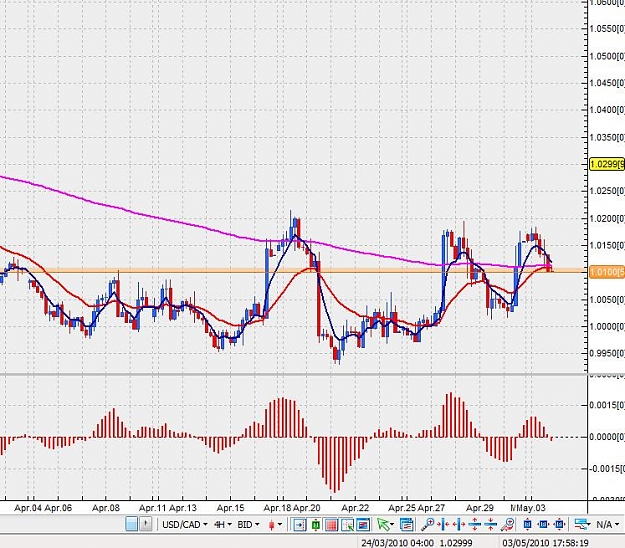Toggle the red grid display icon
Image resolution: width=625 pixels, height=548 pixels.
click(x=331, y=524)
